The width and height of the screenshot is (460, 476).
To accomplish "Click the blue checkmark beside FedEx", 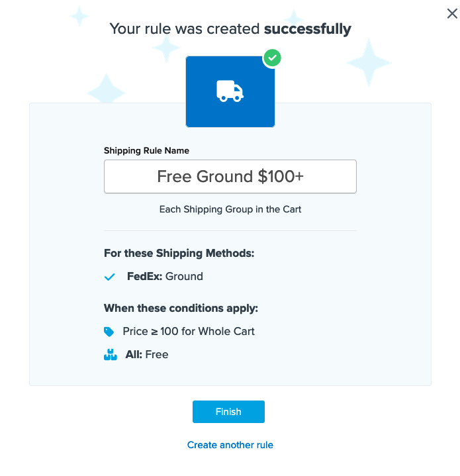I will tap(110, 277).
